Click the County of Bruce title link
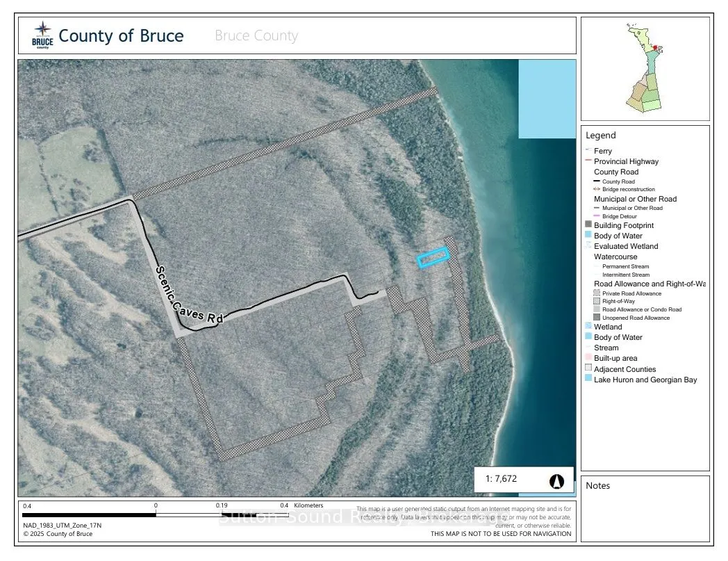The image size is (728, 561). click(122, 35)
